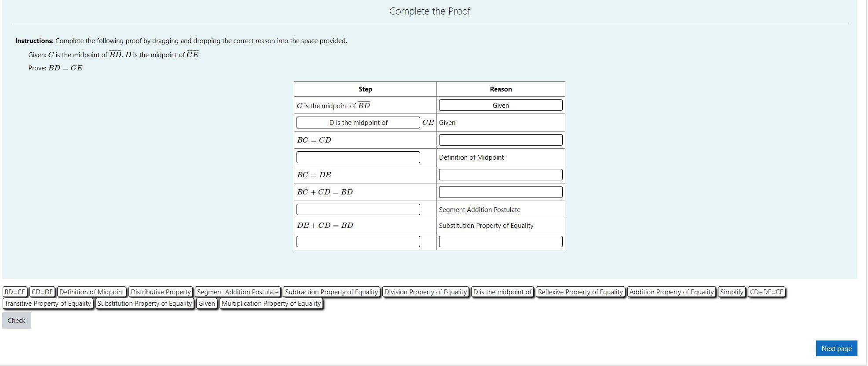Image resolution: width=868 pixels, height=366 pixels.
Task: Click 'Segment Addition Postulate' reason text in the table
Action: coord(480,210)
